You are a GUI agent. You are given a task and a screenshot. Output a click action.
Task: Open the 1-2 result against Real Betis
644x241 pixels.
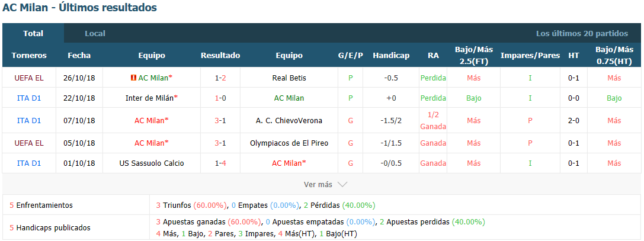(220, 78)
